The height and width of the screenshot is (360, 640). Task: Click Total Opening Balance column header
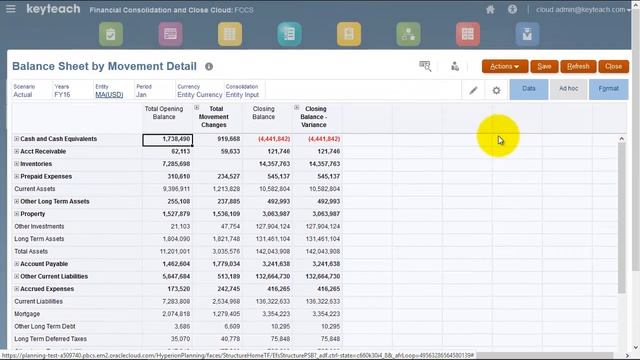164,113
